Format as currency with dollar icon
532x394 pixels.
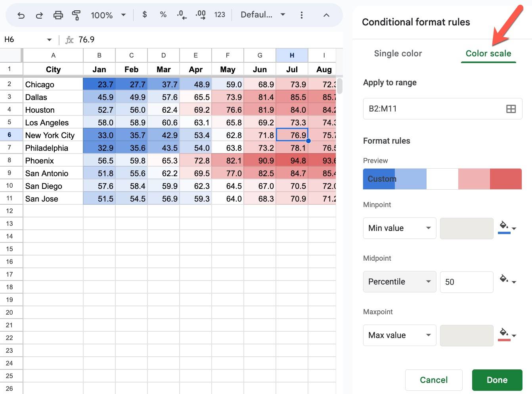click(145, 15)
